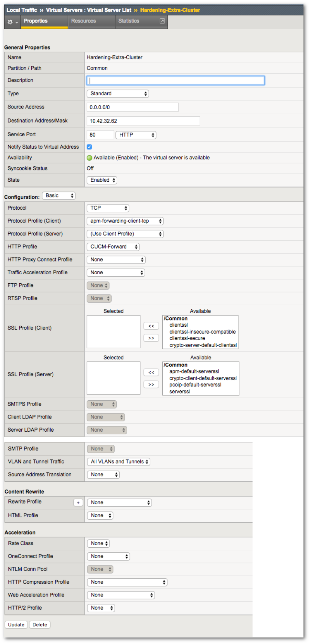310x644 pixels.
Task: Click the disabled SMTPS Profile dropdown
Action: pos(102,404)
